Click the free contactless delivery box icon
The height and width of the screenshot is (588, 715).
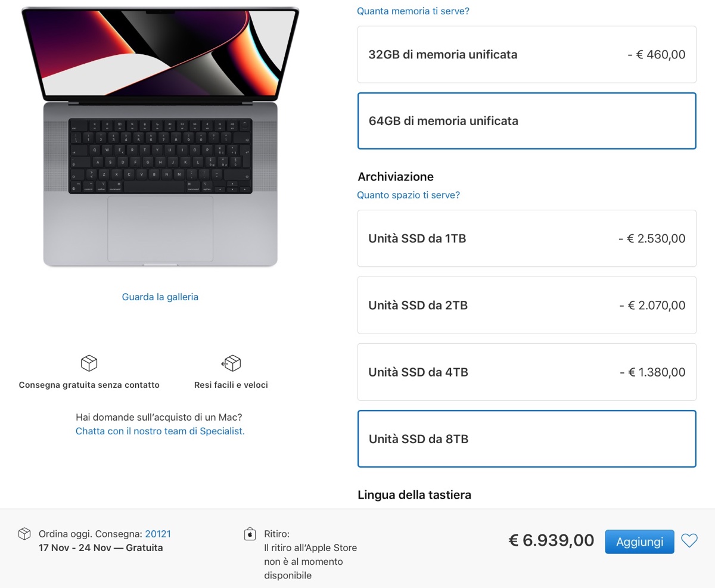(x=89, y=363)
